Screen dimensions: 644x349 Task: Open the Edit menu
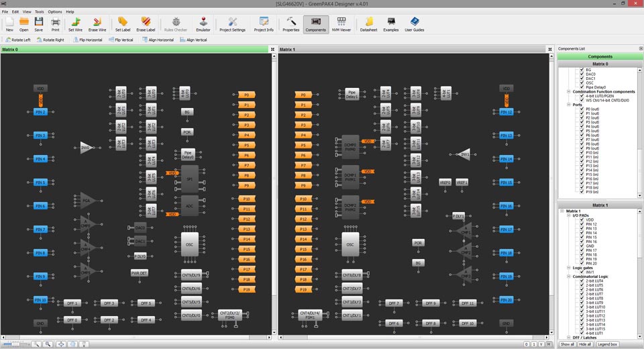coord(15,11)
